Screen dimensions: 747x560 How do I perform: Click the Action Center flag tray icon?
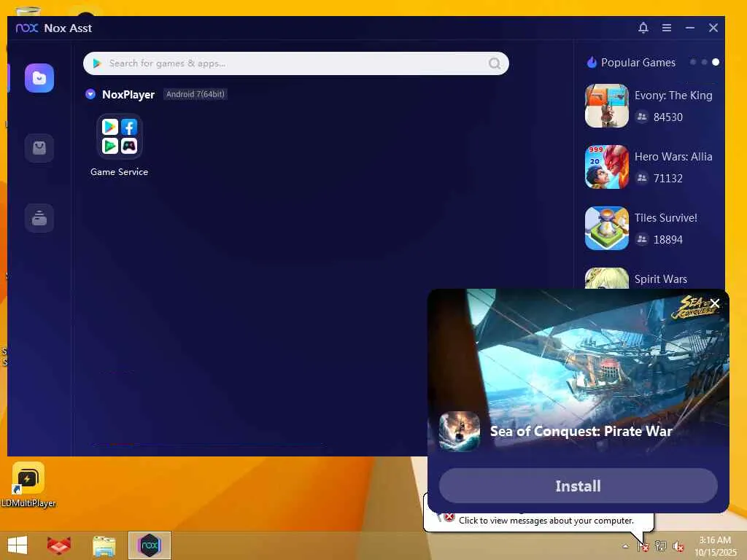tap(643, 546)
